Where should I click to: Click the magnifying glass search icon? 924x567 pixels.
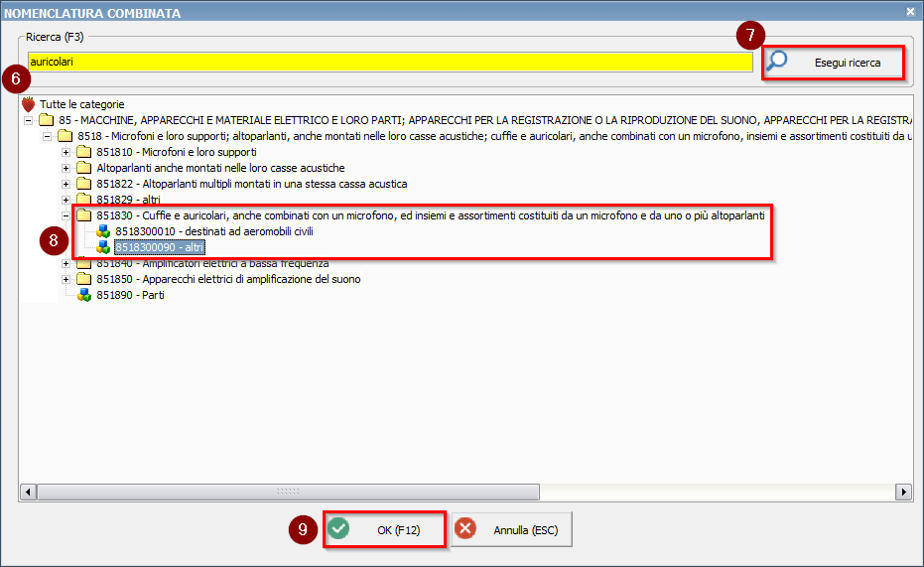779,62
